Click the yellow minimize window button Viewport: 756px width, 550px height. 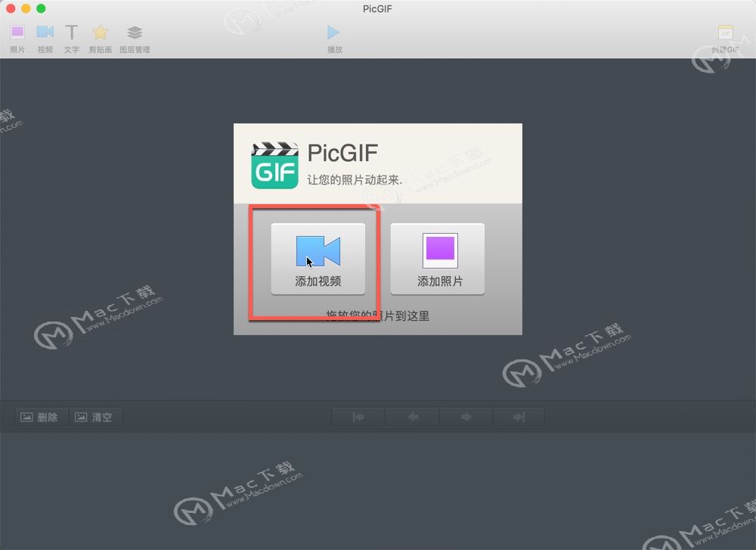pyautogui.click(x=26, y=8)
